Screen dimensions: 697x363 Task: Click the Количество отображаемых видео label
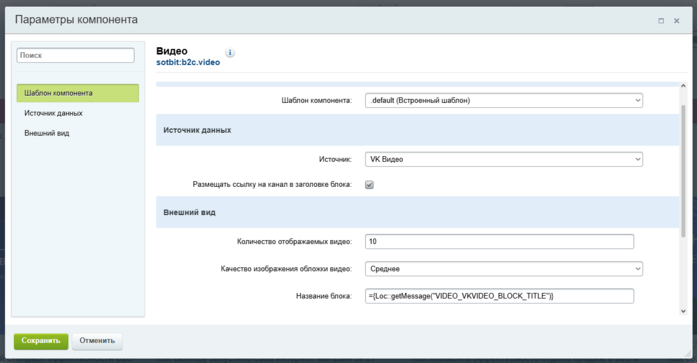coord(294,241)
